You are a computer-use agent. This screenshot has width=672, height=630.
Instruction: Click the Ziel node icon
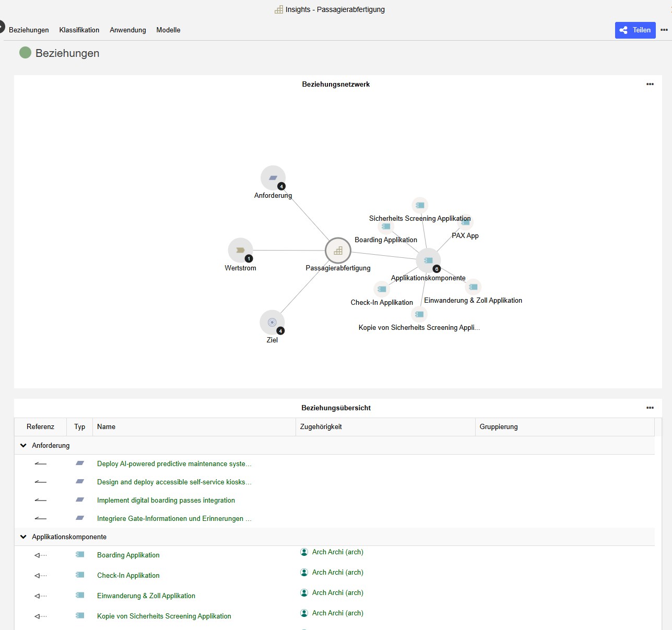(x=272, y=322)
